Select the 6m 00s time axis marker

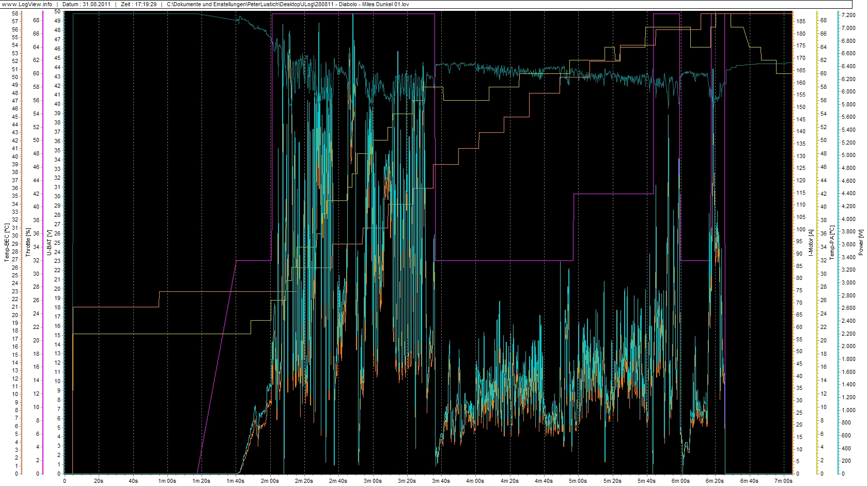coord(680,481)
